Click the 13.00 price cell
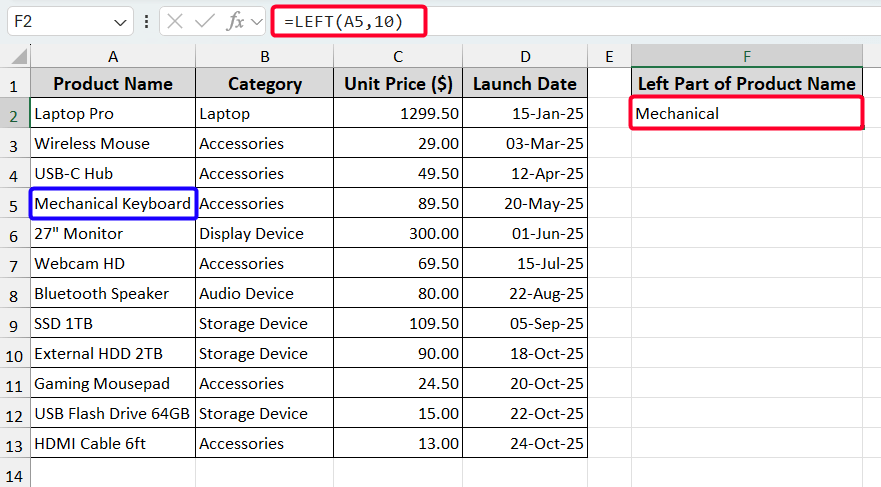 398,443
